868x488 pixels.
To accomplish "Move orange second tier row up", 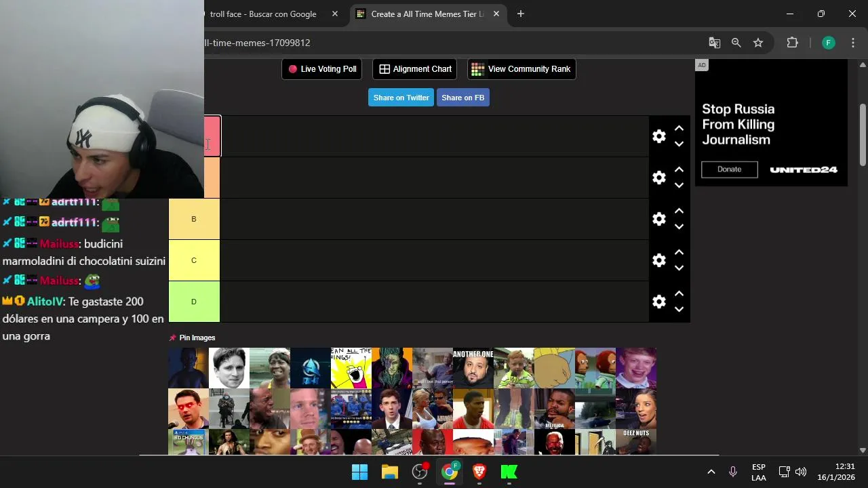I will point(679,169).
